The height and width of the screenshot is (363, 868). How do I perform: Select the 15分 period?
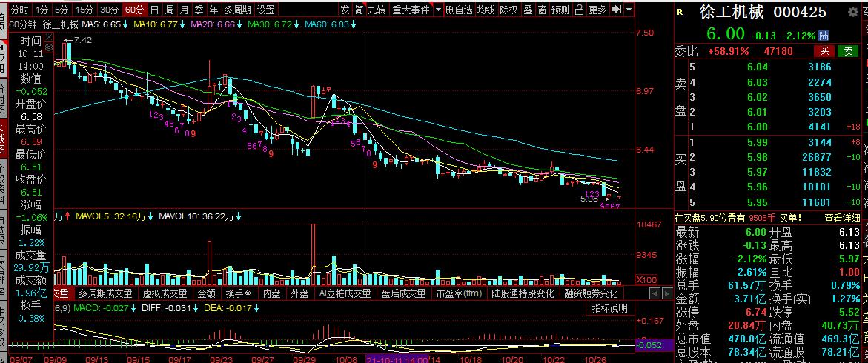click(85, 10)
